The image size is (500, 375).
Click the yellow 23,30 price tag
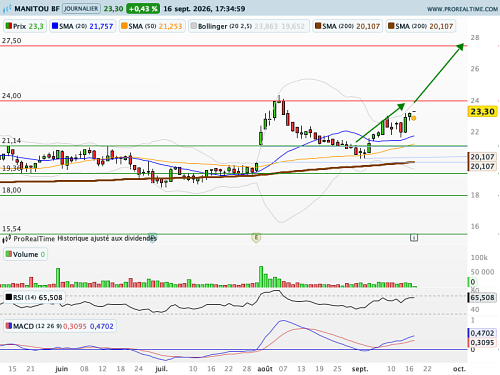coord(482,111)
